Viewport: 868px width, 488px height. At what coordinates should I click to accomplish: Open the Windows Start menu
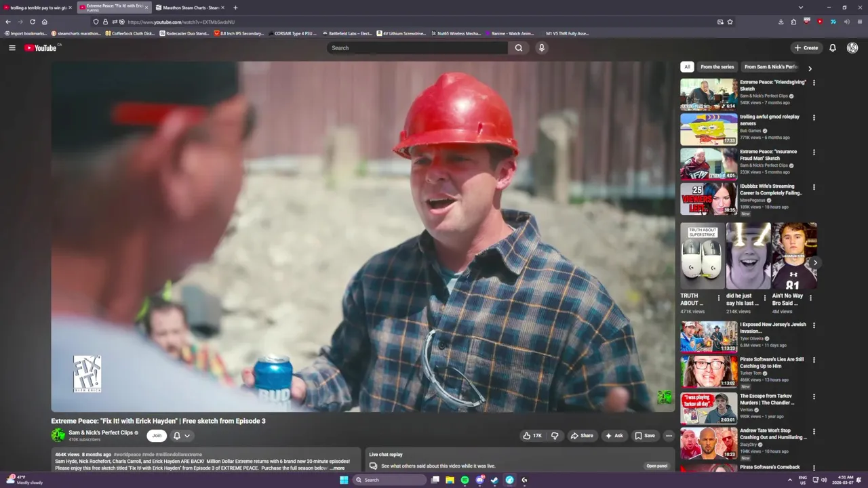[x=344, y=480]
